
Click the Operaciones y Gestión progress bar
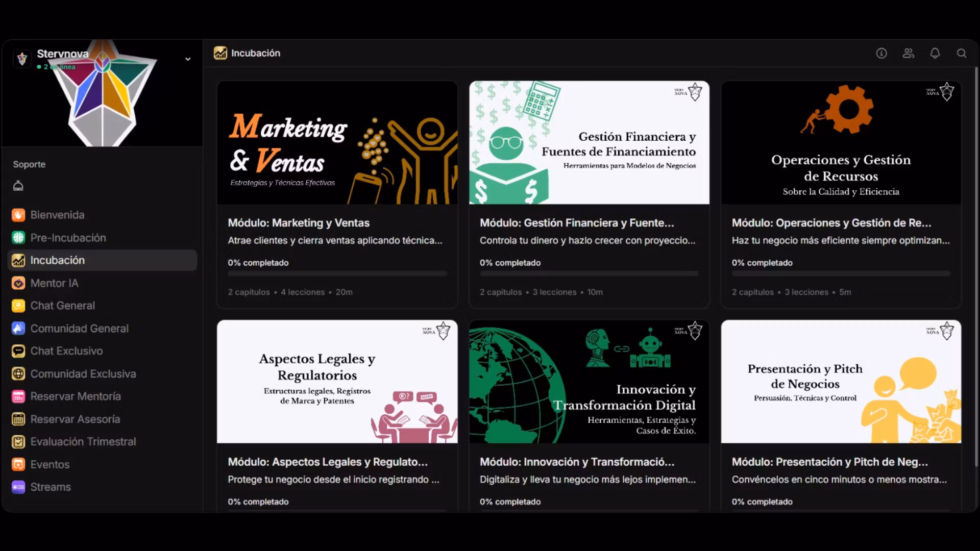click(x=841, y=274)
